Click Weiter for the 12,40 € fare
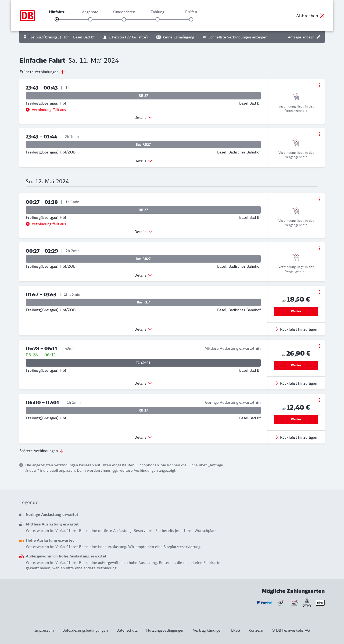The image size is (344, 644). 296,419
